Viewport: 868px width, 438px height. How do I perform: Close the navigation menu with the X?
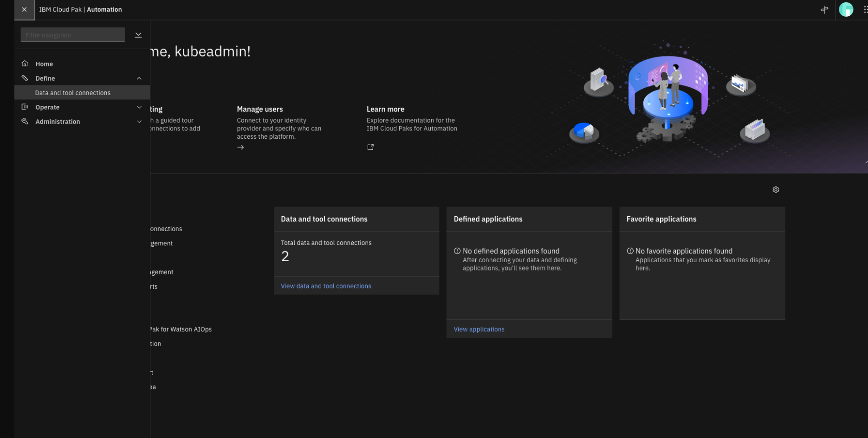pyautogui.click(x=24, y=10)
